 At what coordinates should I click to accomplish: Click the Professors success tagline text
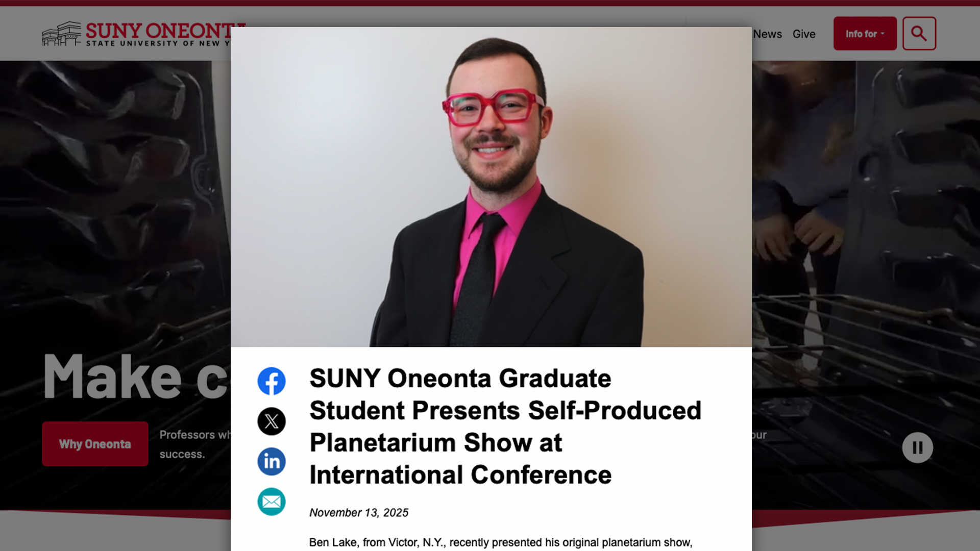pos(194,444)
